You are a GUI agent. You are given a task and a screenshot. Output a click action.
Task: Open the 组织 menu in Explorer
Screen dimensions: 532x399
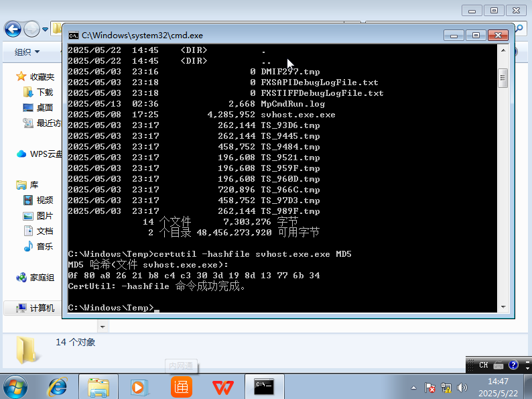tap(27, 52)
